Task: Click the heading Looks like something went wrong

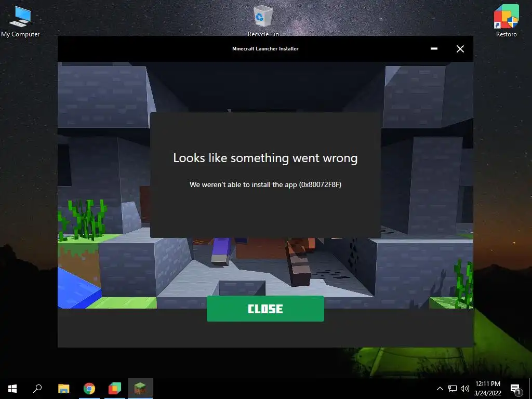Action: pyautogui.click(x=265, y=158)
